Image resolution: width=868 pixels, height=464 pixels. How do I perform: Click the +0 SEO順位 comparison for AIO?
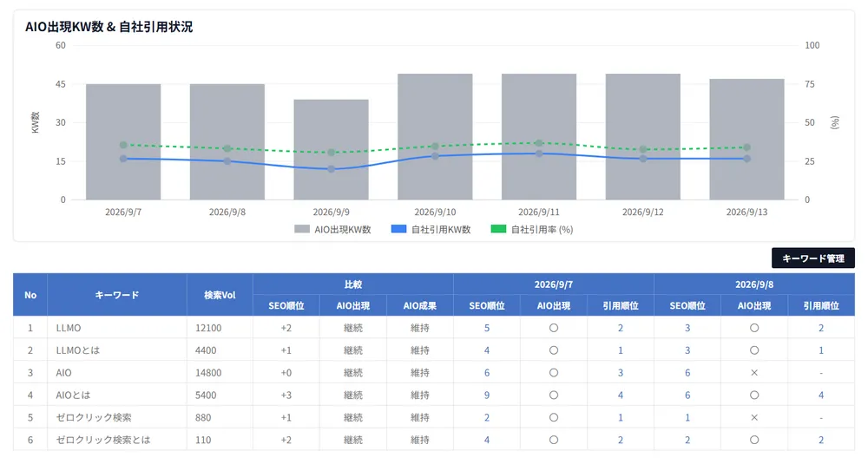[x=286, y=373]
